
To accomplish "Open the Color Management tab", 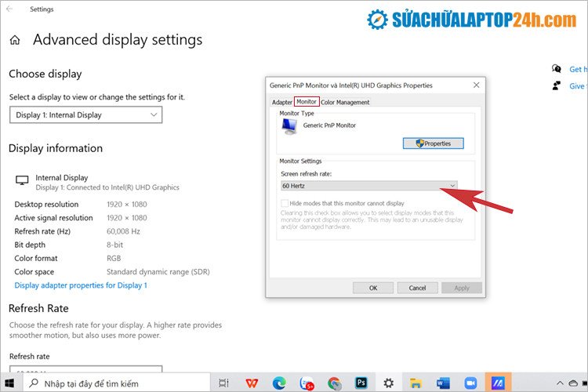I will [x=345, y=102].
